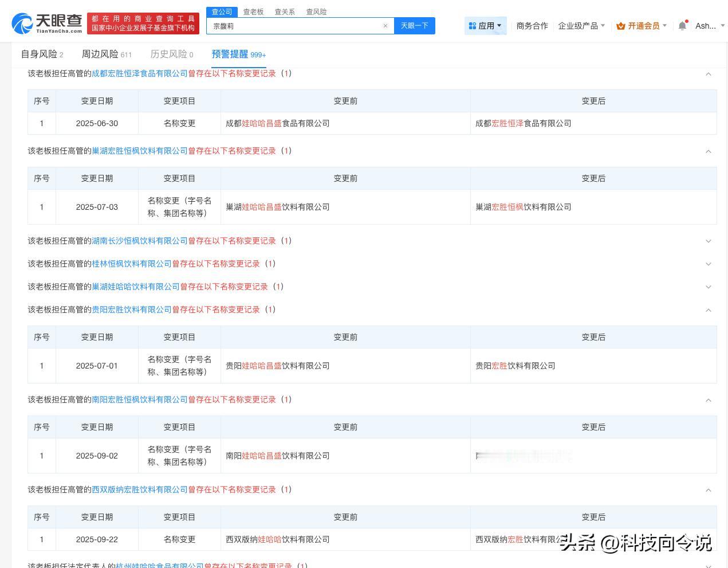Click the 开通会员 crown icon
The image size is (728, 568).
pyautogui.click(x=620, y=26)
